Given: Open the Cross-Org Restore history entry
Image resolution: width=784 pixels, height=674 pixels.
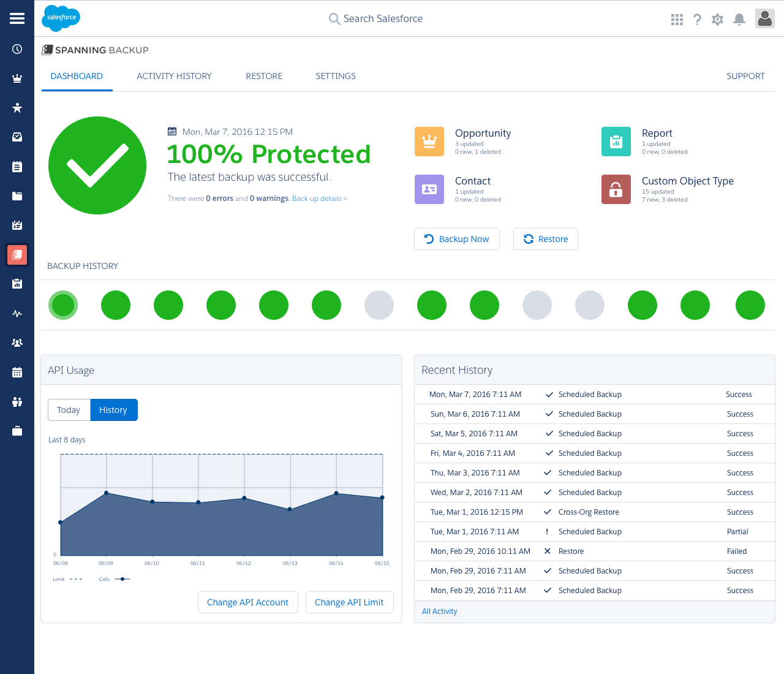Looking at the screenshot, I should 595,512.
